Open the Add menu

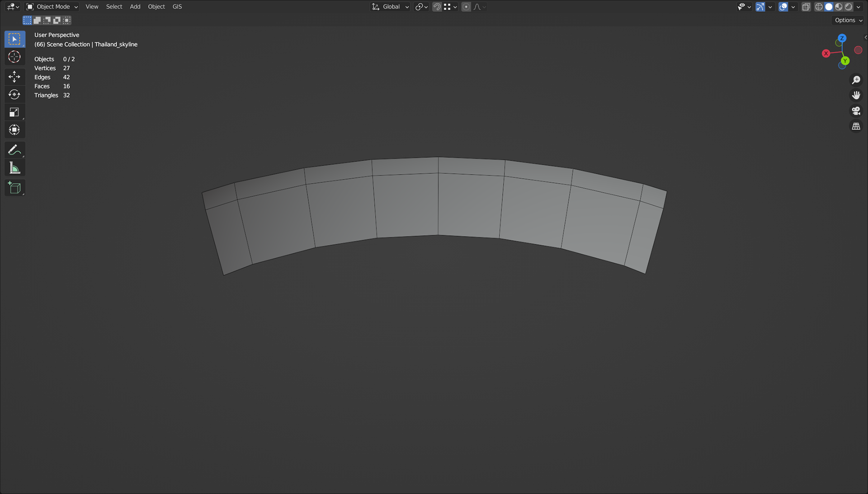tap(135, 7)
